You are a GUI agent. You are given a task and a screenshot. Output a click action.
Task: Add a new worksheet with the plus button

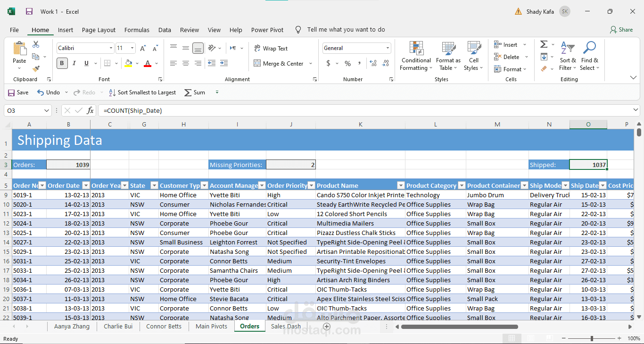pyautogui.click(x=327, y=326)
